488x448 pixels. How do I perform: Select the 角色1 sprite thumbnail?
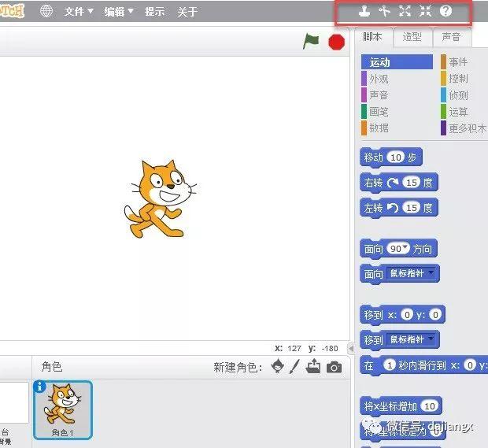point(62,409)
